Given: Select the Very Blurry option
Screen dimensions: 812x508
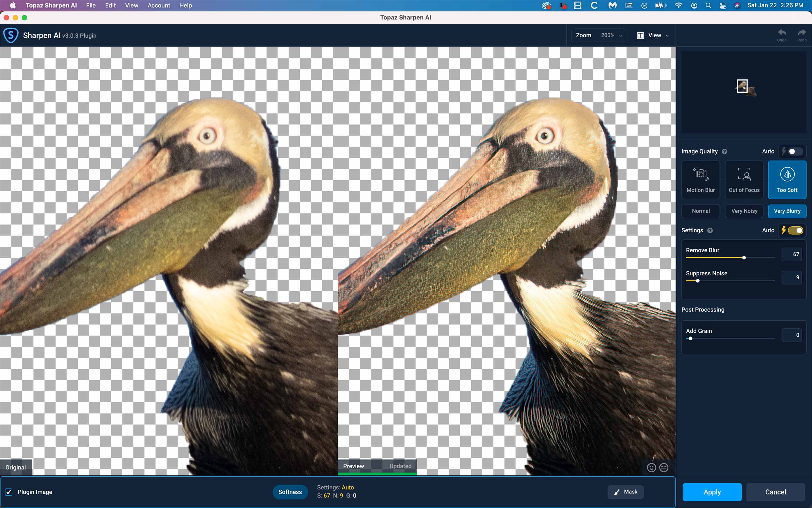Looking at the screenshot, I should tap(787, 211).
